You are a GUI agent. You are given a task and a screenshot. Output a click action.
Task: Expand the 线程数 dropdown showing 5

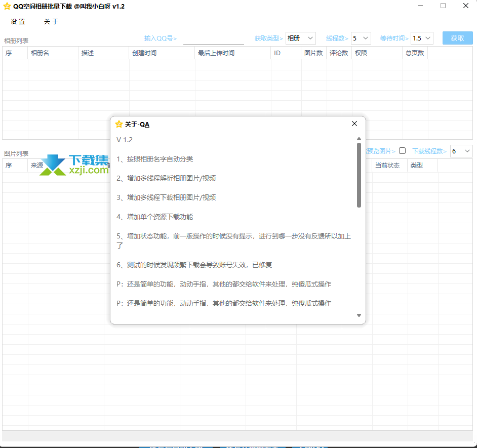[361, 38]
